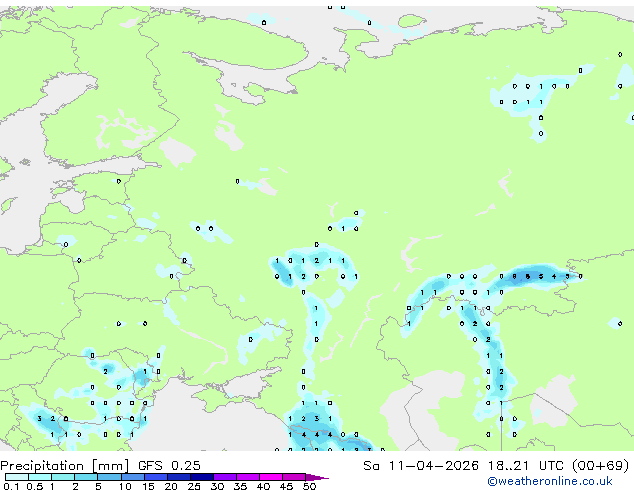Image resolution: width=634 pixels, height=490 pixels.
Task: Click the 1–2 mm legend color swatch
Action: tap(63, 477)
